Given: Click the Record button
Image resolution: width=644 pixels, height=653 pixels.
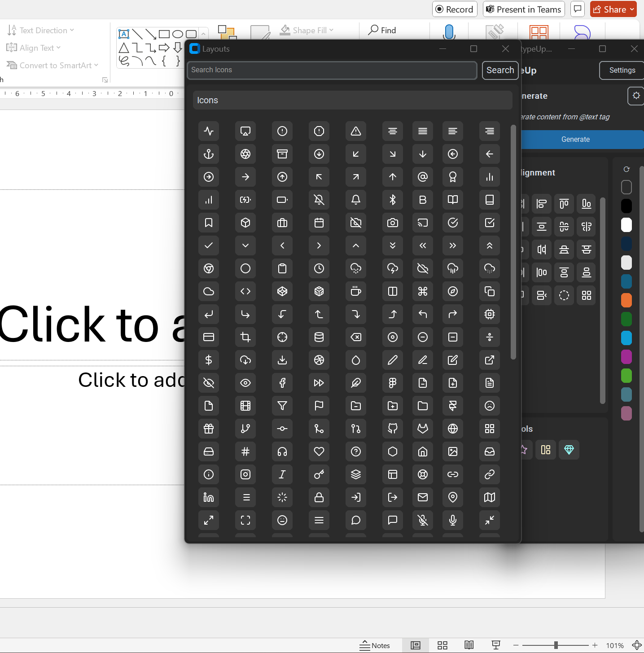Looking at the screenshot, I should pyautogui.click(x=455, y=9).
